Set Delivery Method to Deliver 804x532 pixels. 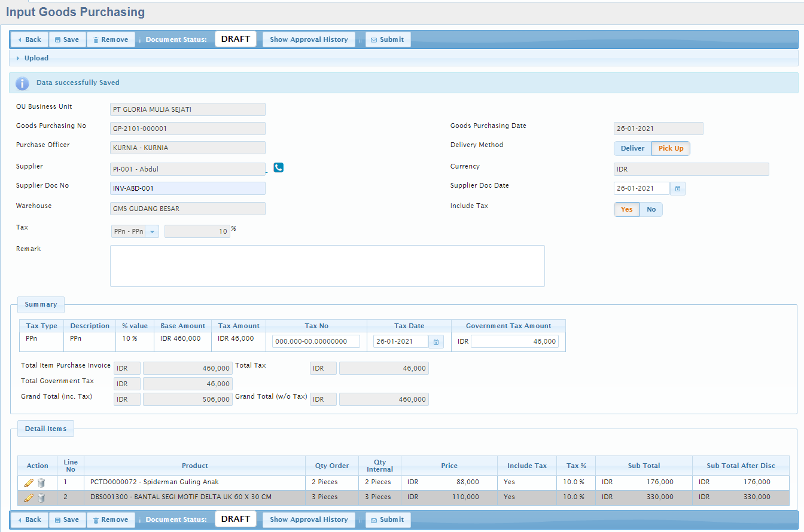click(633, 148)
